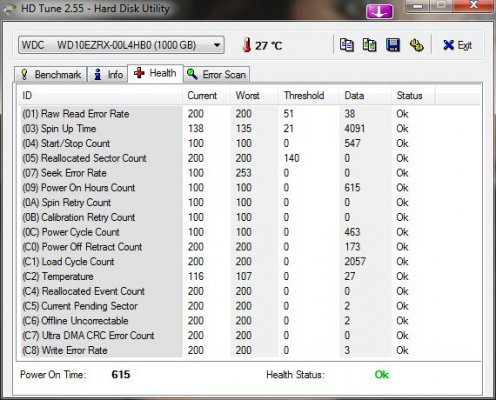
Task: Click the Status Ok for Write Error Rate
Action: click(402, 350)
